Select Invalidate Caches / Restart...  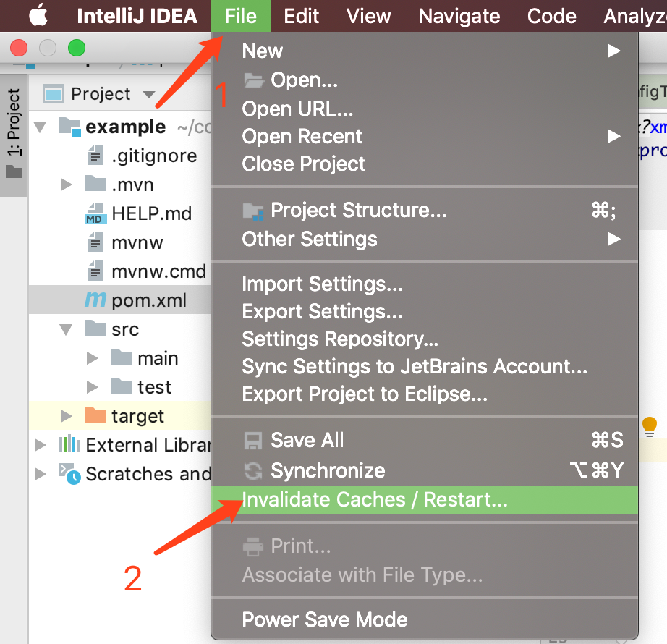pyautogui.click(x=375, y=500)
